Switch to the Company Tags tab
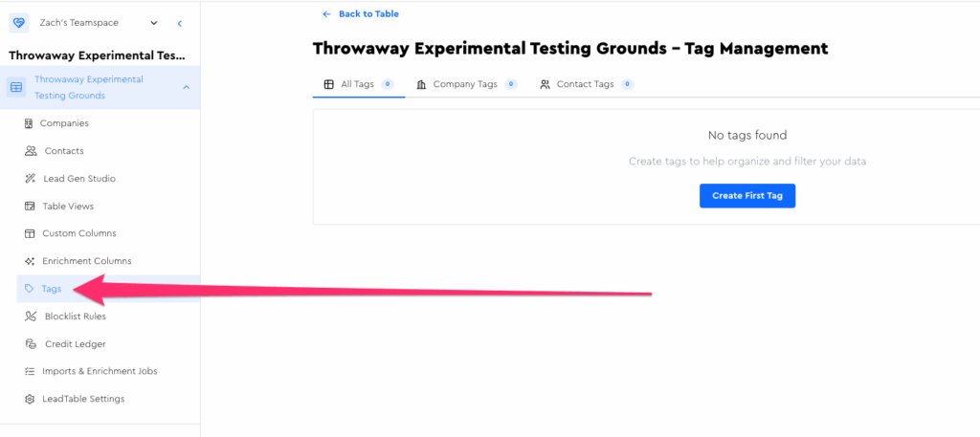Image resolution: width=980 pixels, height=437 pixels. 465,84
